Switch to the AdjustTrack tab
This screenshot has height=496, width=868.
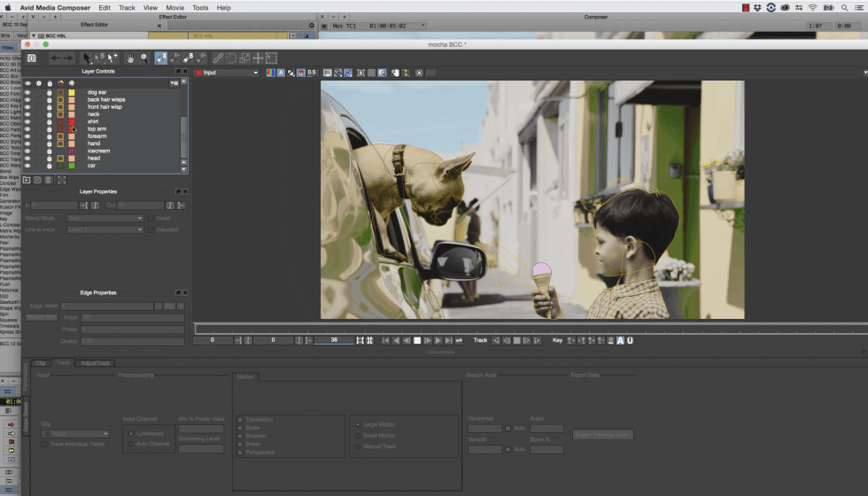pos(95,363)
